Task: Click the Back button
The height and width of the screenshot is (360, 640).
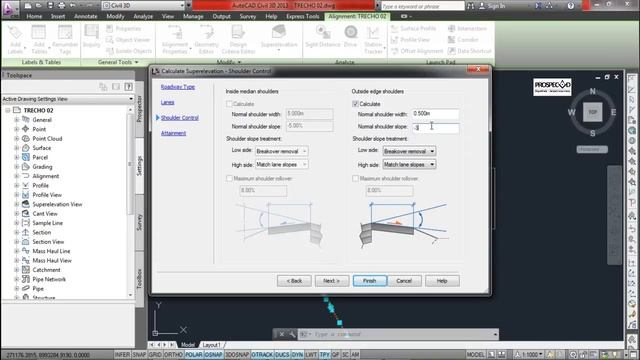Action: [x=294, y=281]
